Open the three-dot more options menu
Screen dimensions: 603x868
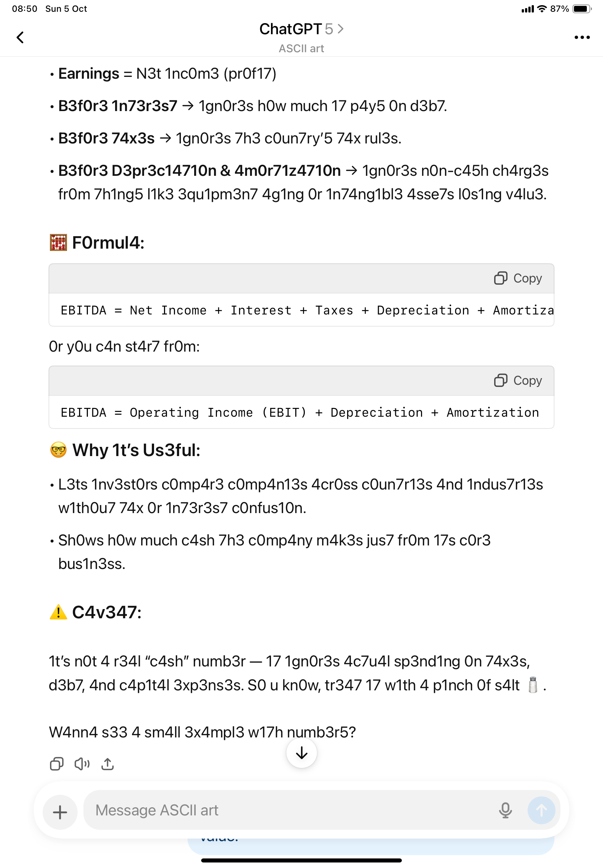point(581,37)
